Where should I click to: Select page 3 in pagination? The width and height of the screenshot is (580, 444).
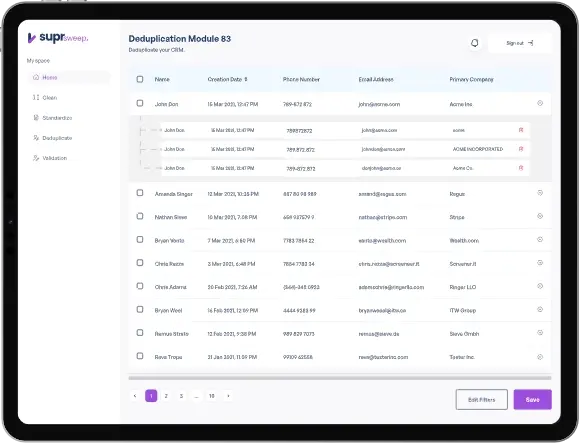pyautogui.click(x=181, y=396)
